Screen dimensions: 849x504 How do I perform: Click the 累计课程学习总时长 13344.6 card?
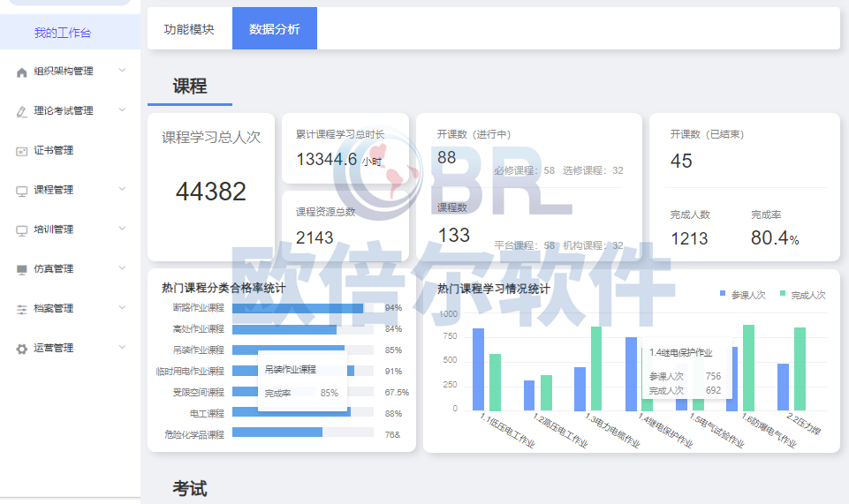pyautogui.click(x=345, y=148)
